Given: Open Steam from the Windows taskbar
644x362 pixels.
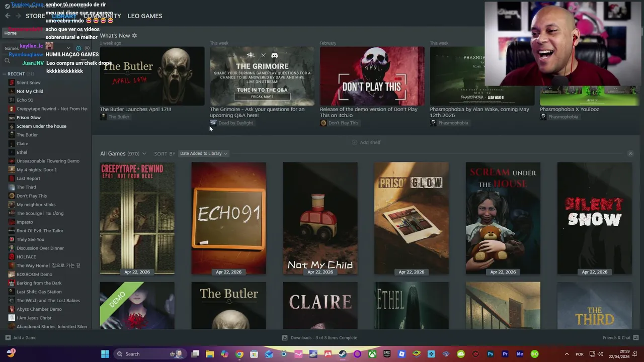Looking at the screenshot, I should pyautogui.click(x=342, y=354).
